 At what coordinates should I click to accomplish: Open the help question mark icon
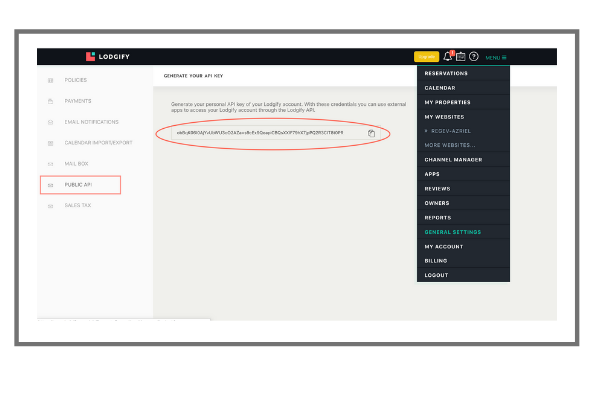474,57
